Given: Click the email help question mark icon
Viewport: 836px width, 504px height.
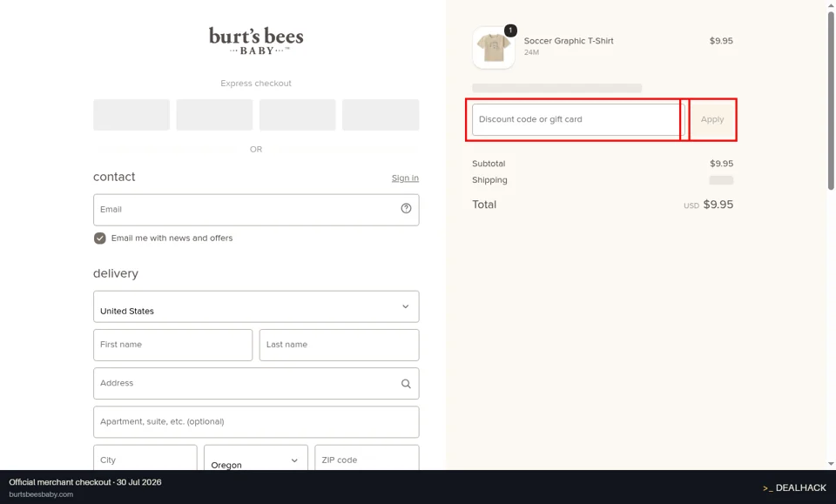Looking at the screenshot, I should (x=406, y=209).
